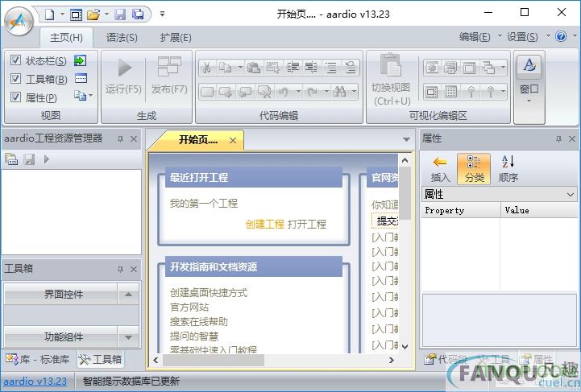Close the 属性 panel
This screenshot has height=392, width=581.
572,138
